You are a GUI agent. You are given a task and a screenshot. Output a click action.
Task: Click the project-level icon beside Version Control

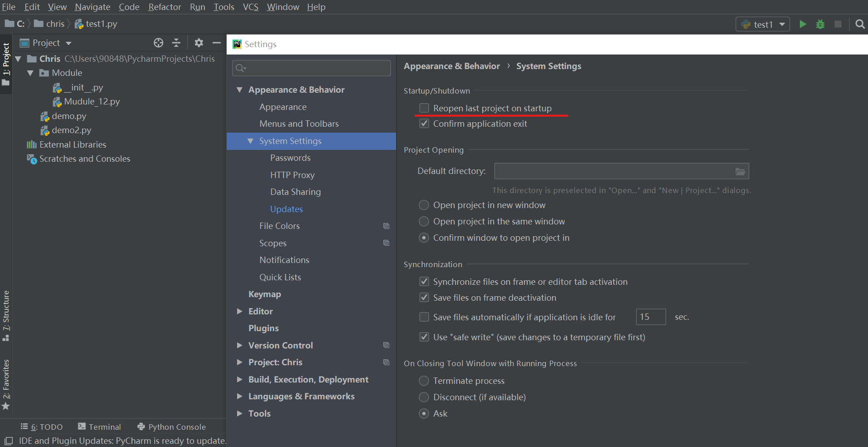coord(386,345)
